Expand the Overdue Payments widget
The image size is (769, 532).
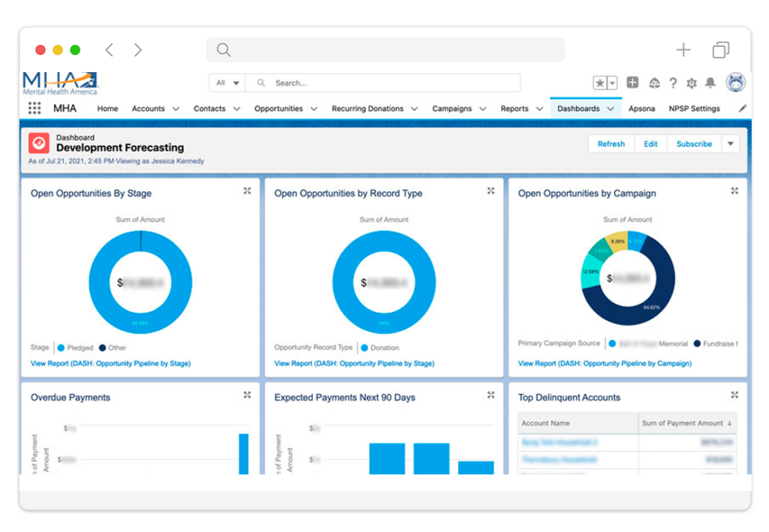point(247,395)
